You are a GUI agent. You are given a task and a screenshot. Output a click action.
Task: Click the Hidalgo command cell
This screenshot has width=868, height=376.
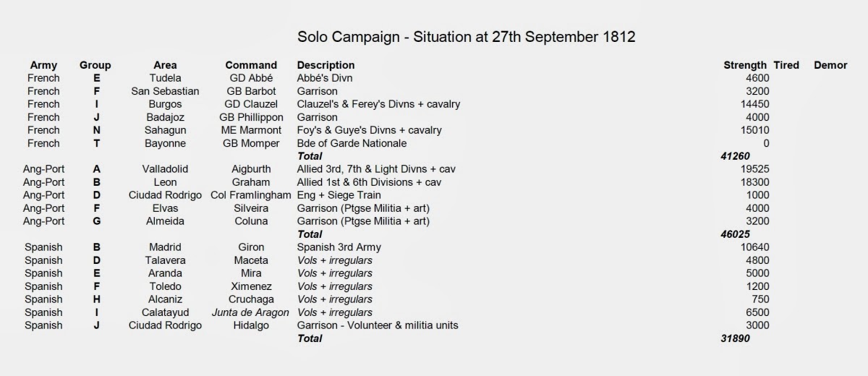pos(251,325)
